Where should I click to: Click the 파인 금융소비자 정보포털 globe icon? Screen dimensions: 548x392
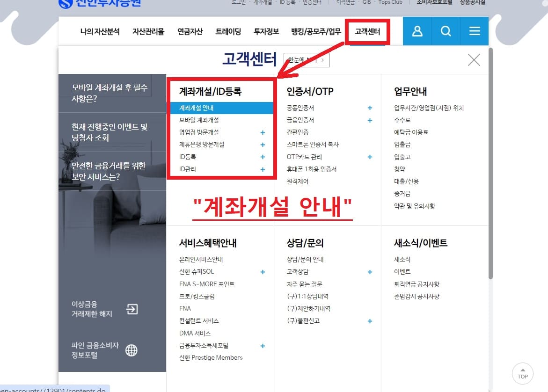coord(132,350)
